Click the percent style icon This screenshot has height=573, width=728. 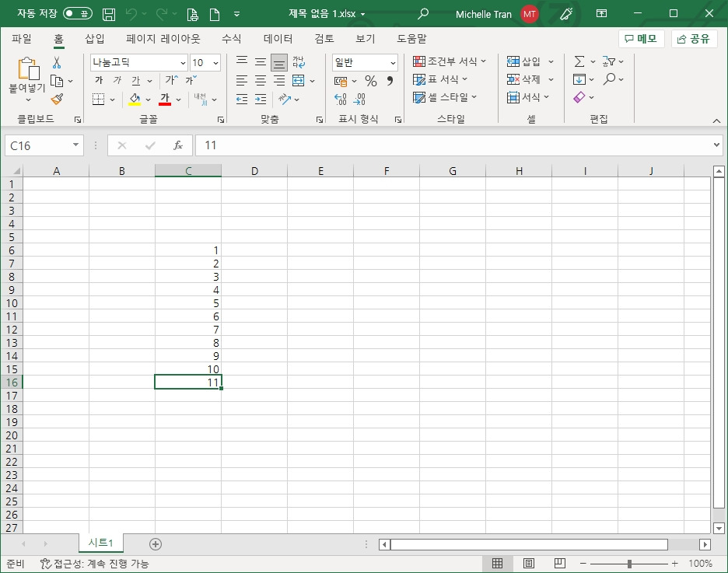pos(370,81)
